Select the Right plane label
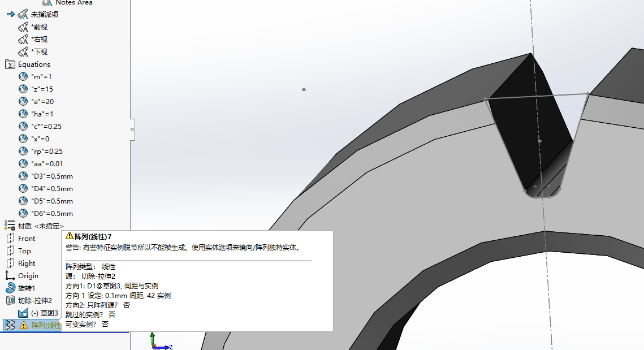The width and height of the screenshot is (644, 350). 27,263
